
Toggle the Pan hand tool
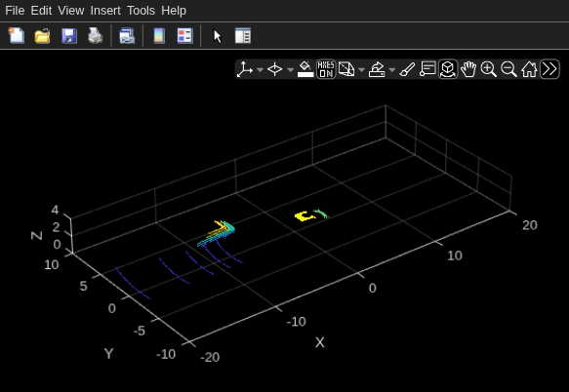[x=468, y=69]
